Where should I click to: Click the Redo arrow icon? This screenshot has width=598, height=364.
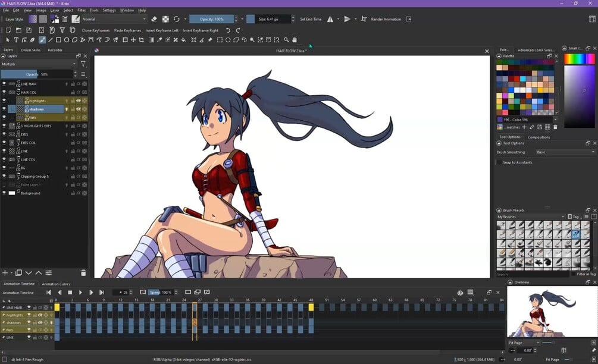pyautogui.click(x=237, y=30)
